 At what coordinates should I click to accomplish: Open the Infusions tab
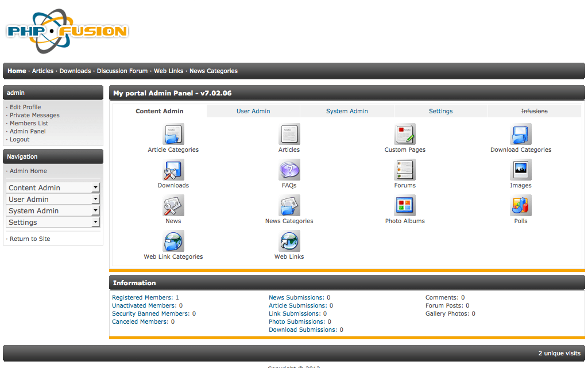pyautogui.click(x=534, y=111)
